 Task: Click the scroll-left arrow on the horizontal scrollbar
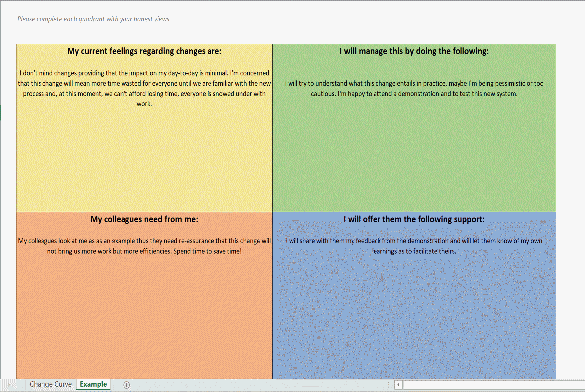398,385
